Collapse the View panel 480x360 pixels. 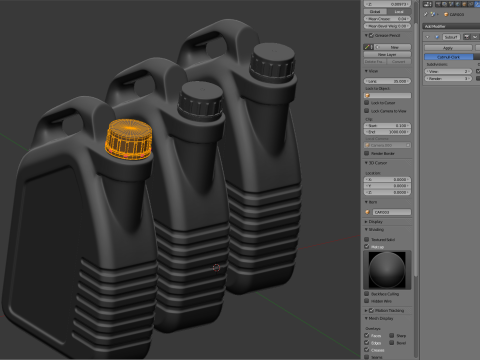click(x=366, y=71)
